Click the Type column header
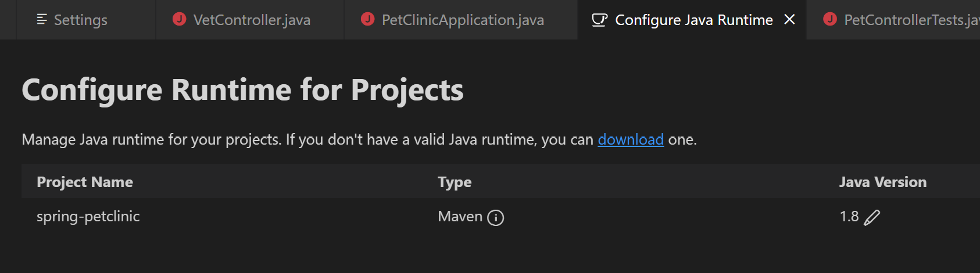980x273 pixels. [455, 182]
